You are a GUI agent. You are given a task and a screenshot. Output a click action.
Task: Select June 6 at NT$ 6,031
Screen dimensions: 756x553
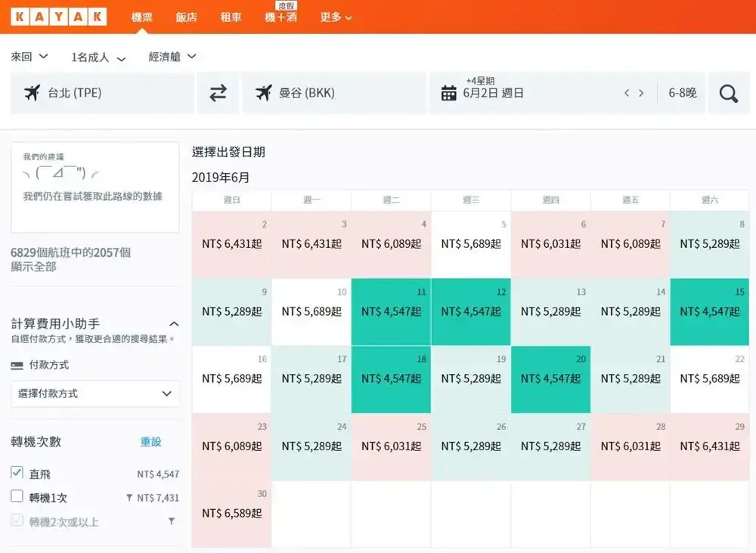pos(550,244)
